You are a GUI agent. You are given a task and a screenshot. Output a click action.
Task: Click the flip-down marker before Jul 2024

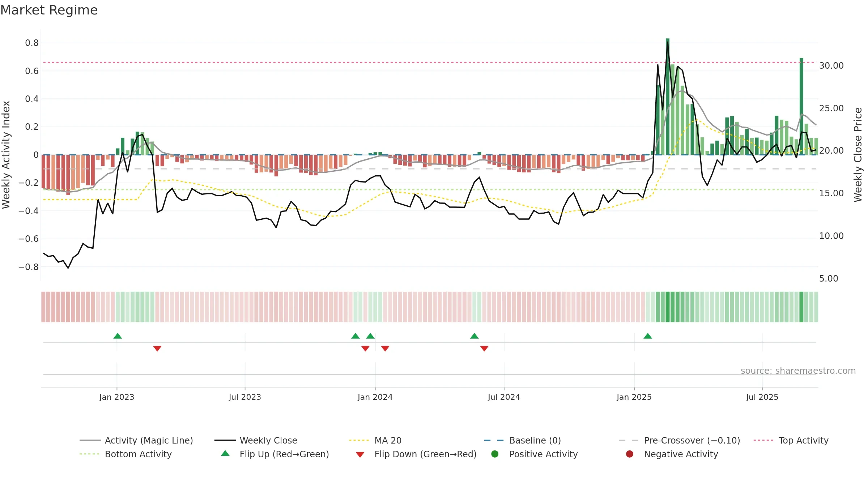click(484, 348)
